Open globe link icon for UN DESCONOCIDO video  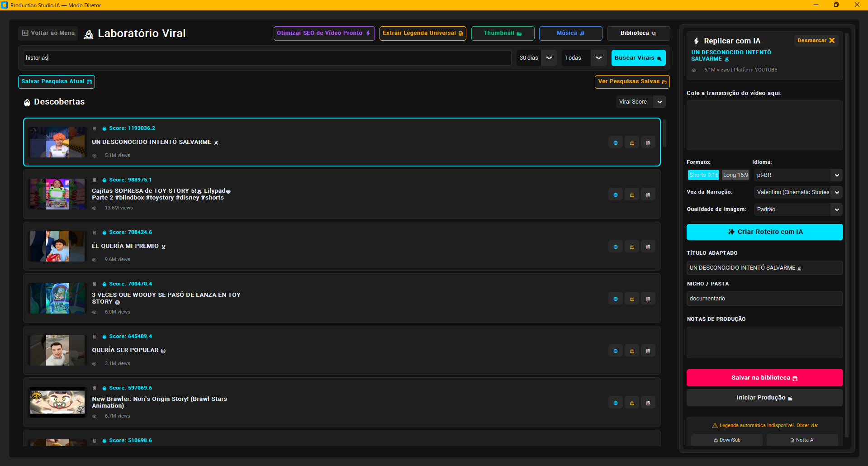615,143
